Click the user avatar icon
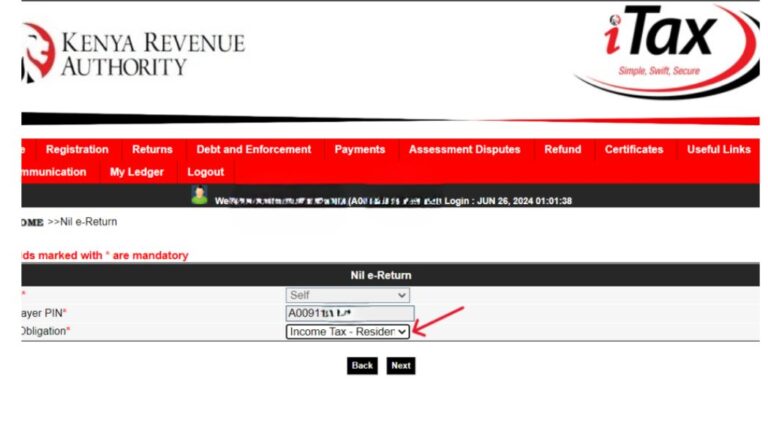The height and width of the screenshot is (439, 768). click(199, 195)
